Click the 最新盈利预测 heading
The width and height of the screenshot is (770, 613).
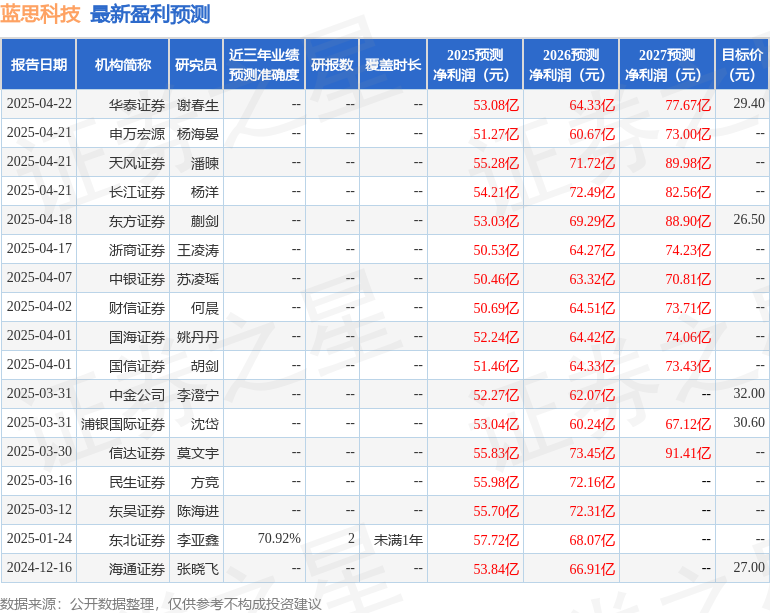(150, 14)
